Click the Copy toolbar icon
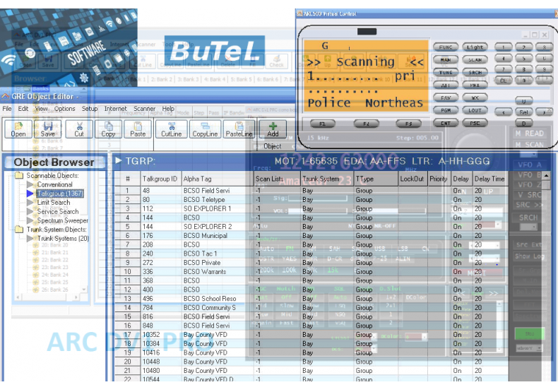The height and width of the screenshot is (392, 558). coord(108,128)
